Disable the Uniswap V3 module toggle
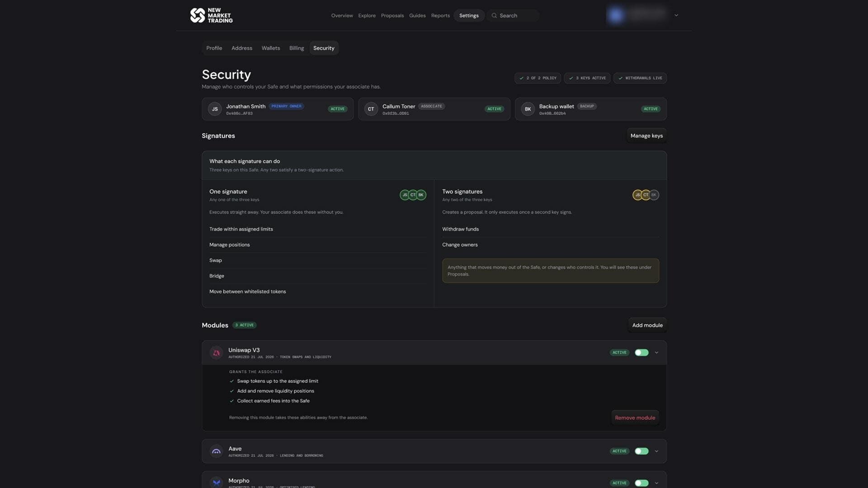This screenshot has height=488, width=868. [642, 352]
